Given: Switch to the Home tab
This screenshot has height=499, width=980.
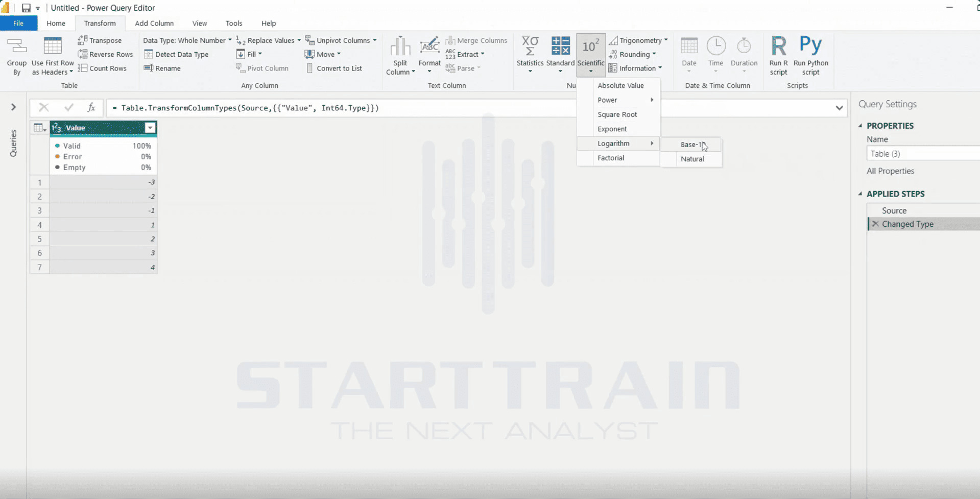Looking at the screenshot, I should [x=56, y=23].
